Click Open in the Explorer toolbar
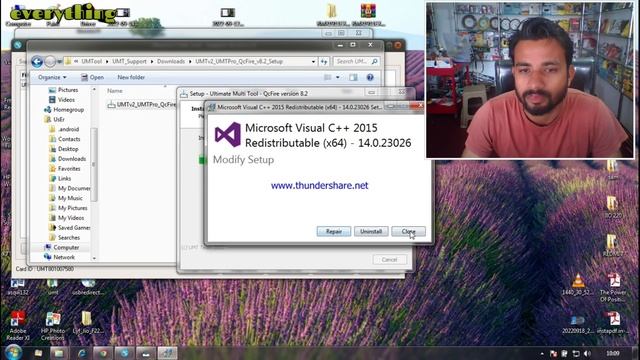The width and height of the screenshot is (640, 360). pyautogui.click(x=93, y=77)
